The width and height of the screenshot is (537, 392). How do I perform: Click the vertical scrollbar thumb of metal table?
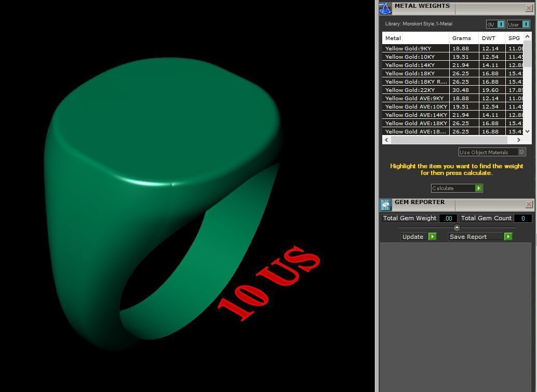(x=528, y=53)
